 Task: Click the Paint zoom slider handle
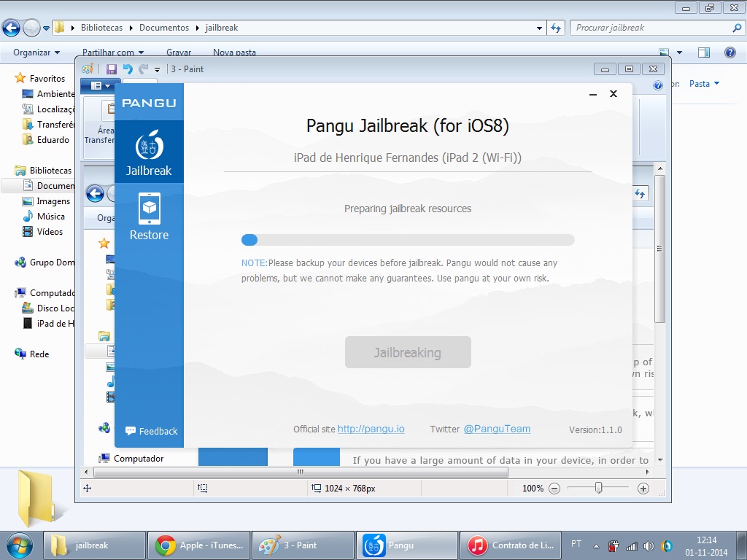point(598,488)
